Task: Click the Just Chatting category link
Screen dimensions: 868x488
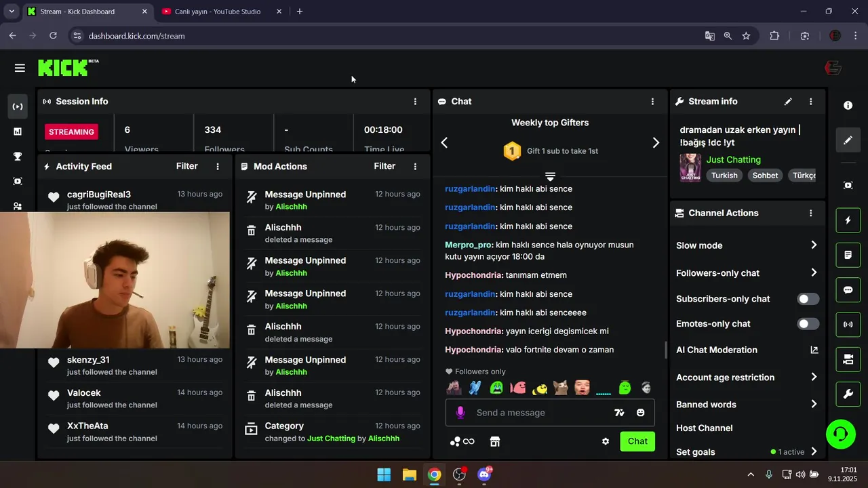Action: click(x=734, y=159)
